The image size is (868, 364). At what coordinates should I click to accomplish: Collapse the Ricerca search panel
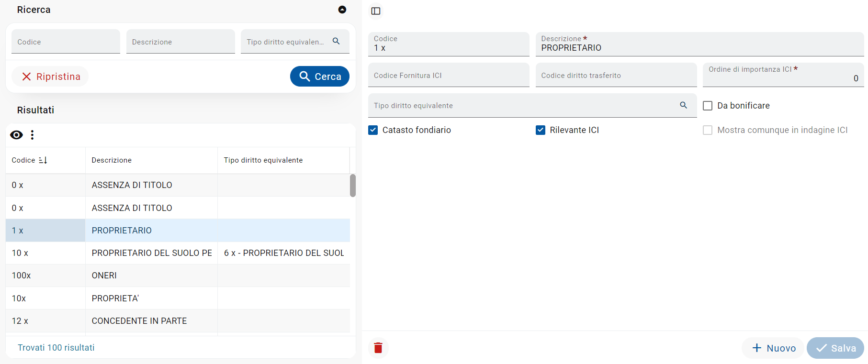pos(342,10)
